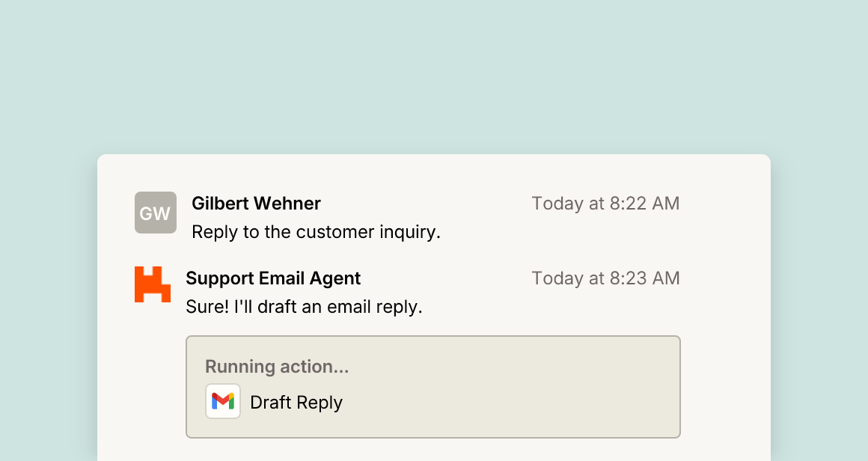
Task: Click the GW user avatar
Action: (x=156, y=213)
